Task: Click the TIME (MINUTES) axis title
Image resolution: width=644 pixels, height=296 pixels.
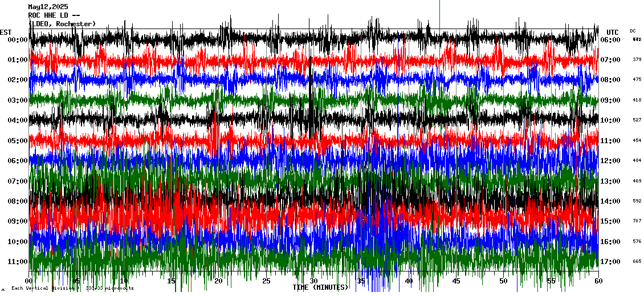Action: point(320,287)
